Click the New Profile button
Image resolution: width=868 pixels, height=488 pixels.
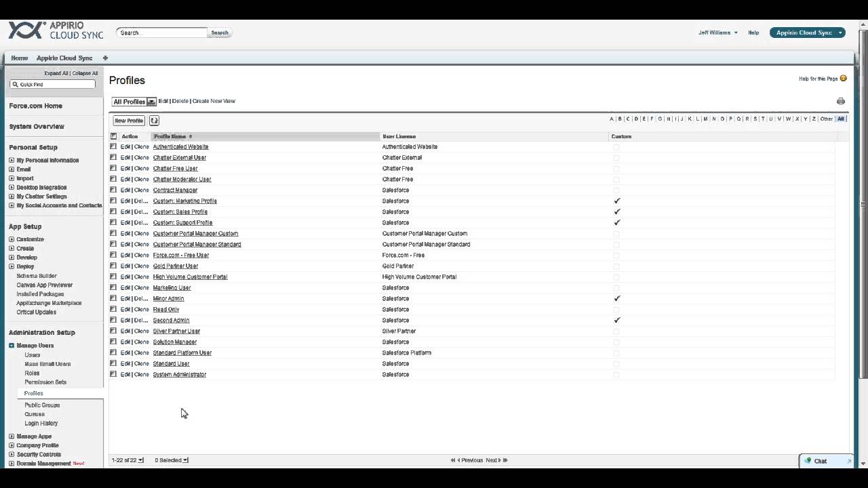(129, 121)
